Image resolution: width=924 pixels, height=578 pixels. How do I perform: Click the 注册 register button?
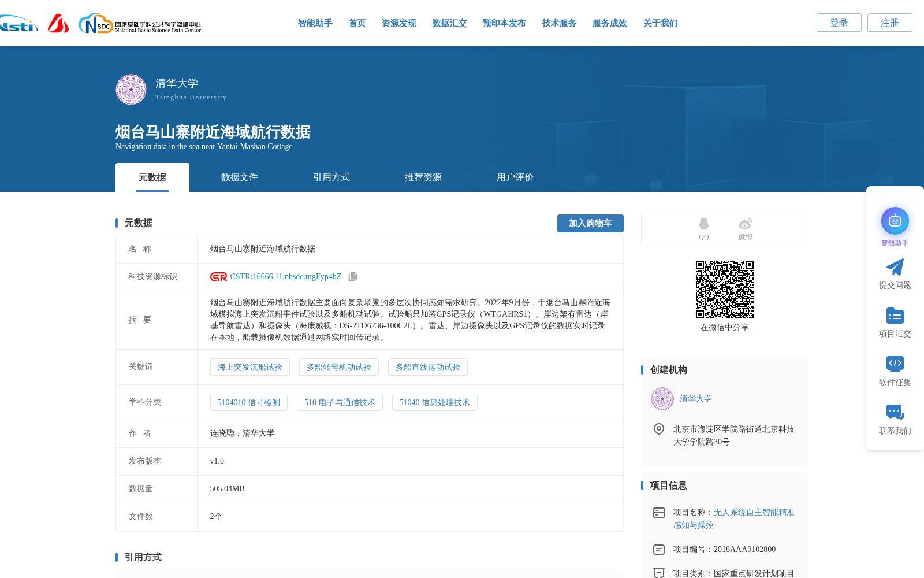coord(889,23)
